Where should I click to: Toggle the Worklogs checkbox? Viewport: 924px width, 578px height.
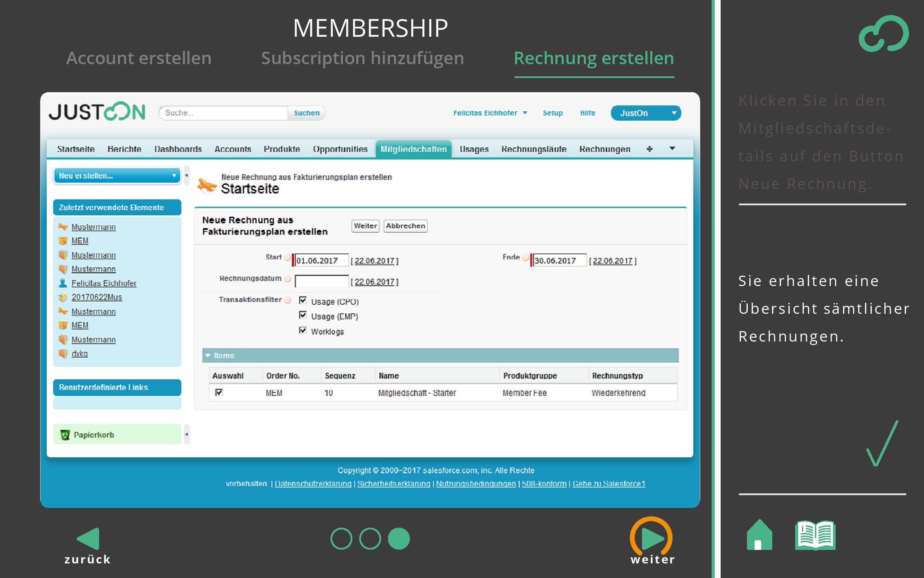303,330
